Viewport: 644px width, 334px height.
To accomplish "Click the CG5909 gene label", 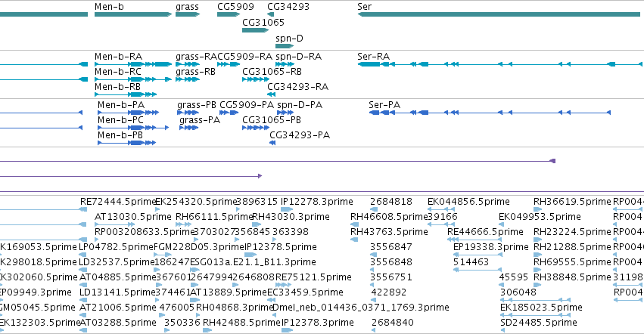I will click(x=236, y=7).
